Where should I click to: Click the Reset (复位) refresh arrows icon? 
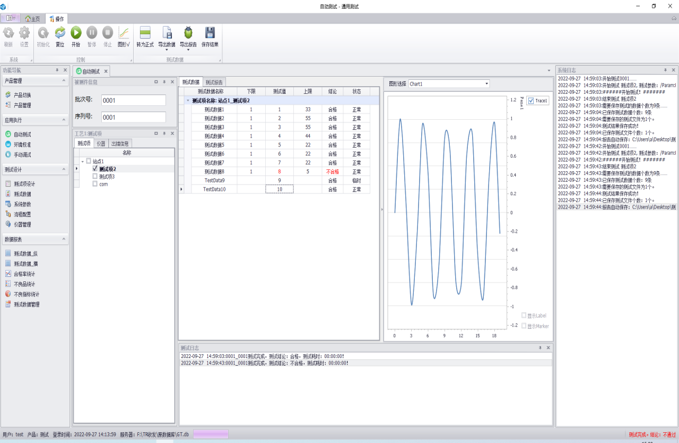(x=60, y=33)
